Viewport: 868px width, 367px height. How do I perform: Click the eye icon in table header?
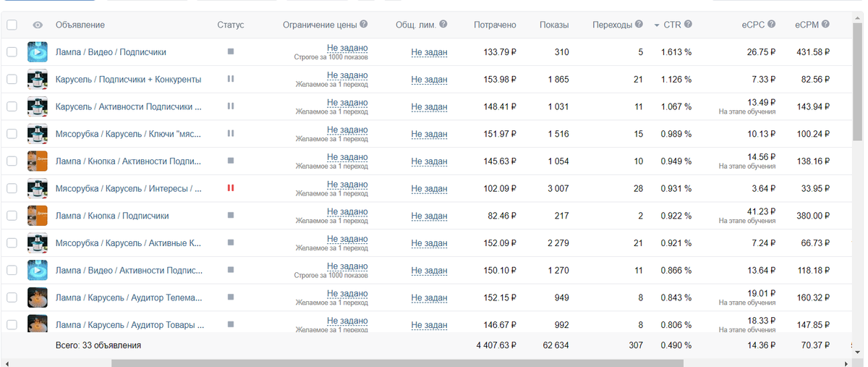click(x=38, y=25)
